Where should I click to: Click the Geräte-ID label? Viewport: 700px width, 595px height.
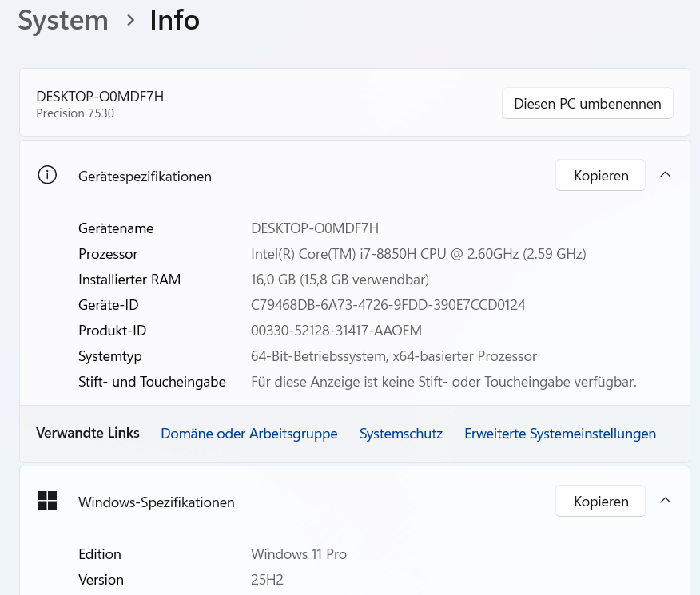click(109, 305)
